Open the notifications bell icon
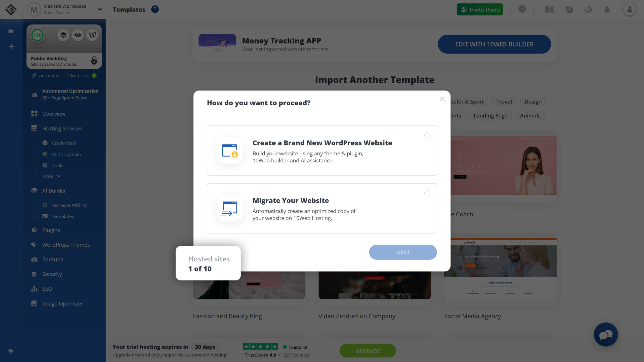Image resolution: width=644 pixels, height=362 pixels. point(607,10)
